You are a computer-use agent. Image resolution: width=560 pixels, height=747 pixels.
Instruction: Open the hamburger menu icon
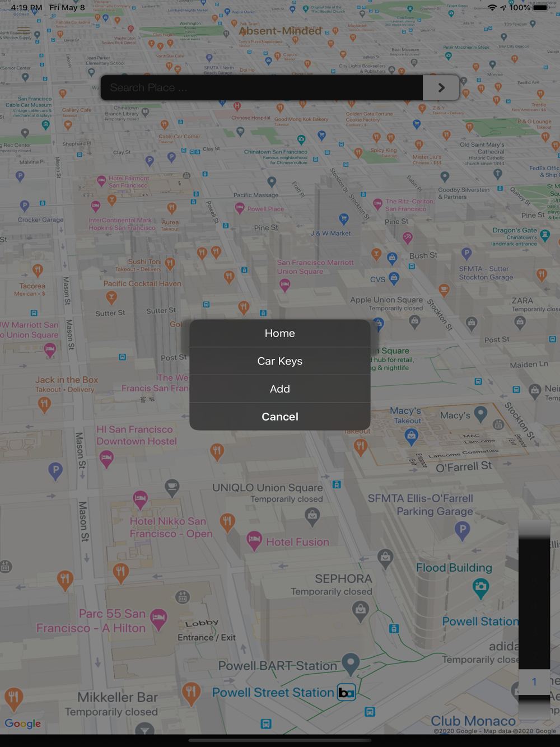(24, 30)
